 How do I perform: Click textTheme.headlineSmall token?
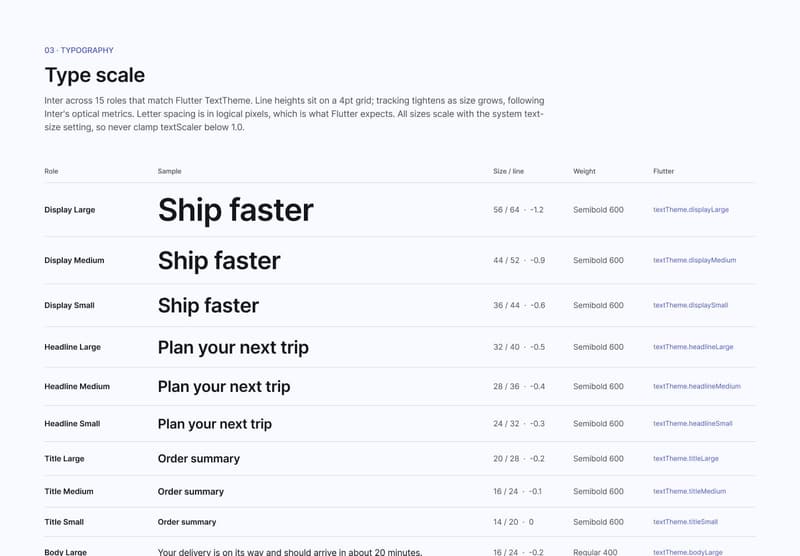693,423
